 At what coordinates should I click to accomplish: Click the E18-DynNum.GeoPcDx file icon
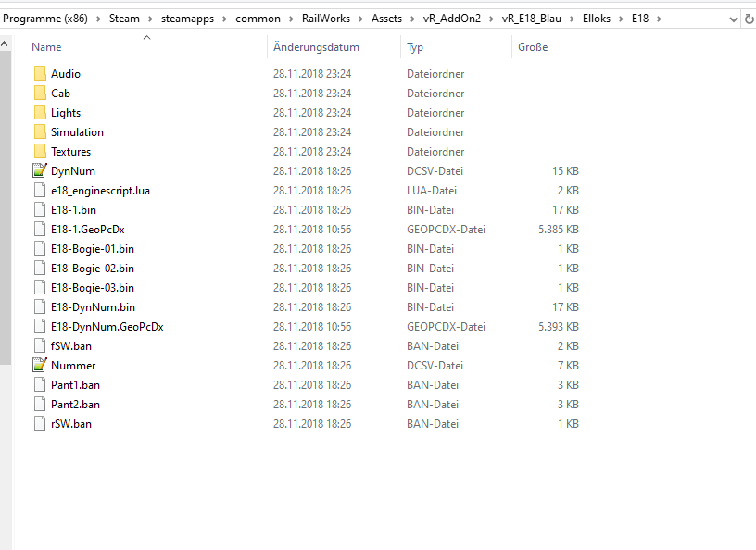tap(40, 326)
